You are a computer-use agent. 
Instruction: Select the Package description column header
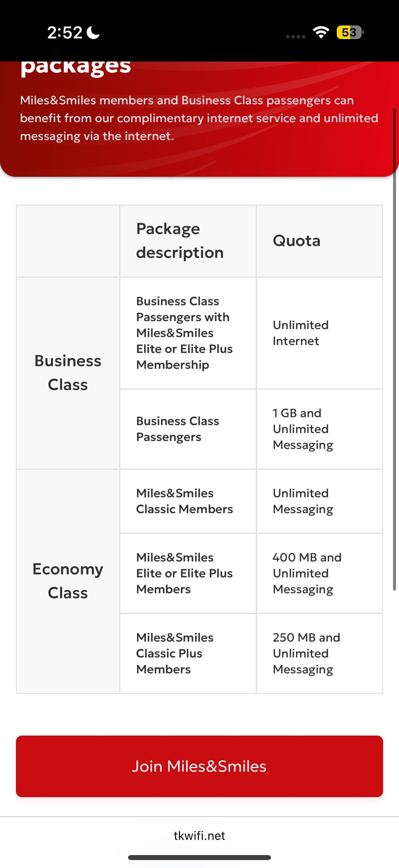180,241
